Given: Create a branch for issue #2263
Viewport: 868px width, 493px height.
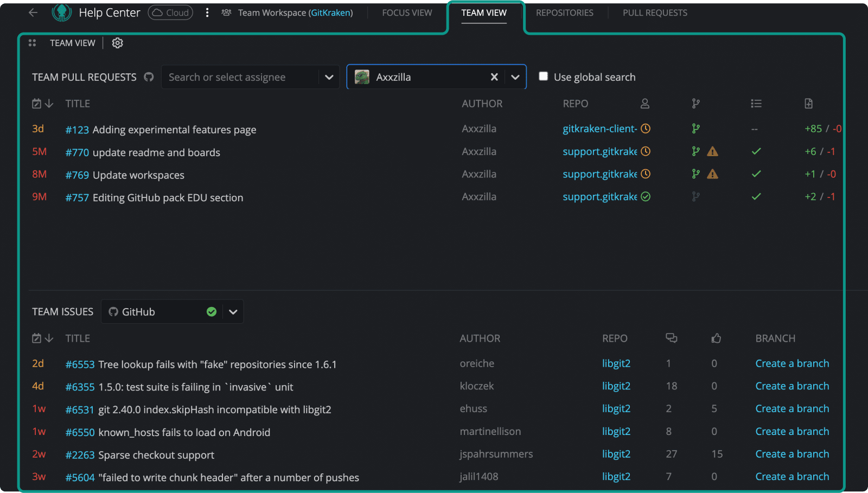Looking at the screenshot, I should coord(792,454).
